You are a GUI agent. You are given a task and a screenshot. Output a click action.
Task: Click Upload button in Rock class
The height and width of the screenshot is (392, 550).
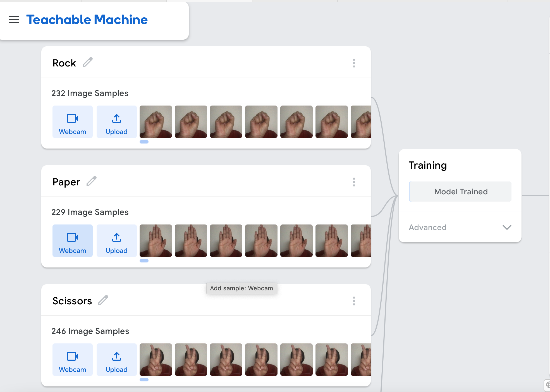pyautogui.click(x=116, y=122)
